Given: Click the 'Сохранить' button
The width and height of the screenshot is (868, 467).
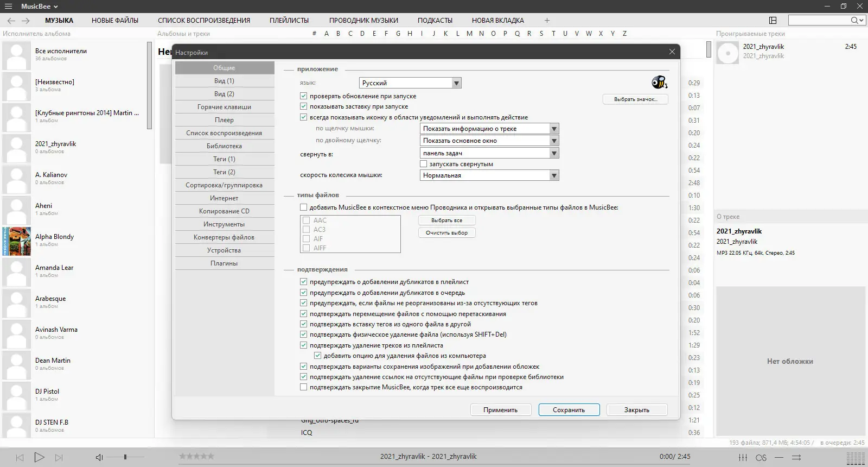Looking at the screenshot, I should 569,410.
